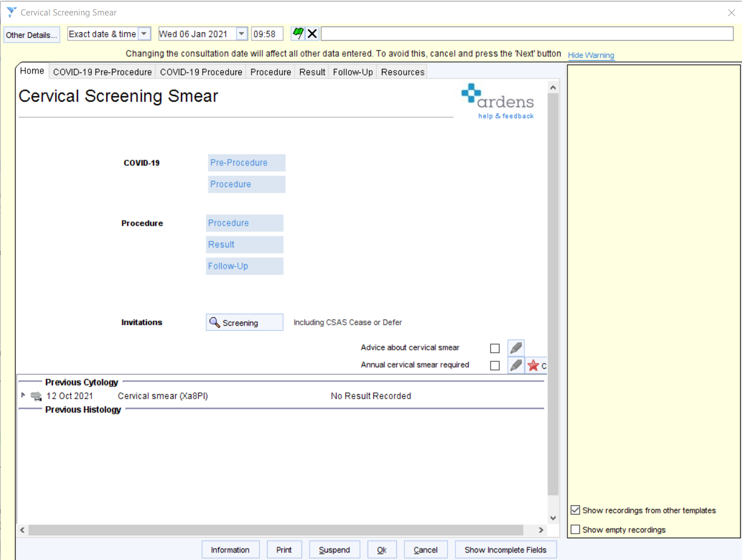The width and height of the screenshot is (742, 560).
Task: Open the Resources tab
Action: coord(402,71)
